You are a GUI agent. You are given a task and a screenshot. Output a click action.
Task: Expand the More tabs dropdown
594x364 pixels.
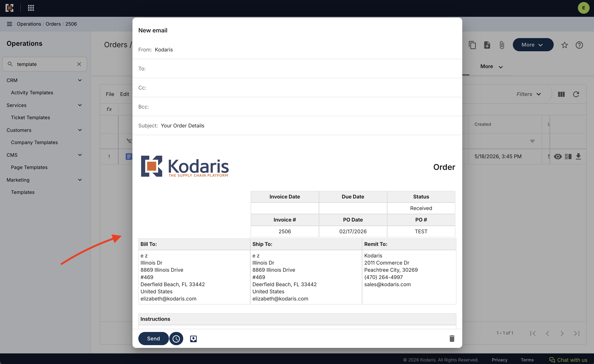[x=491, y=67]
